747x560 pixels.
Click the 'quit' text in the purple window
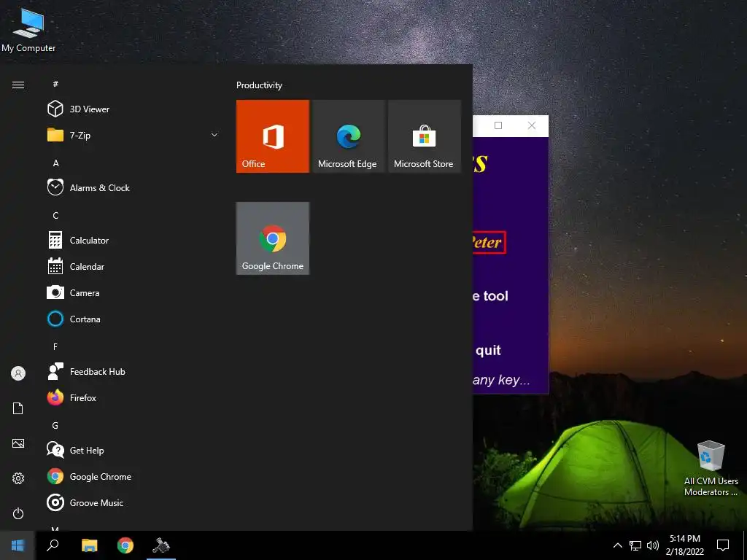[x=488, y=351]
